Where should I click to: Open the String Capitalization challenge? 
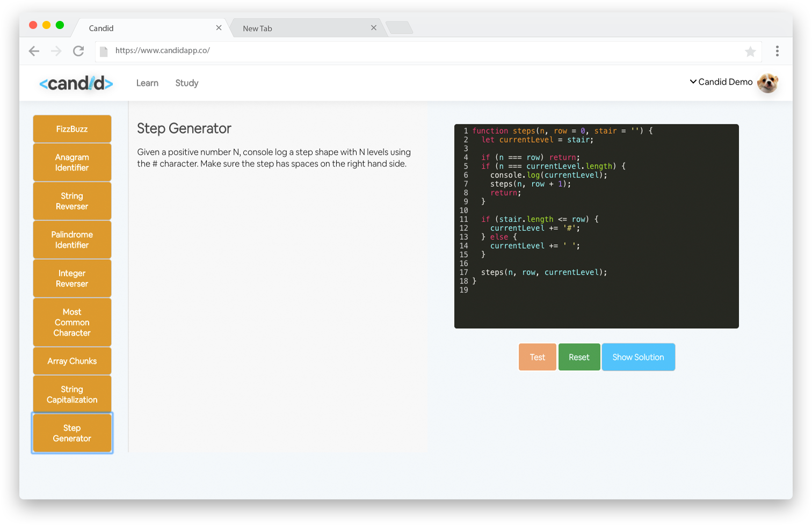[72, 394]
